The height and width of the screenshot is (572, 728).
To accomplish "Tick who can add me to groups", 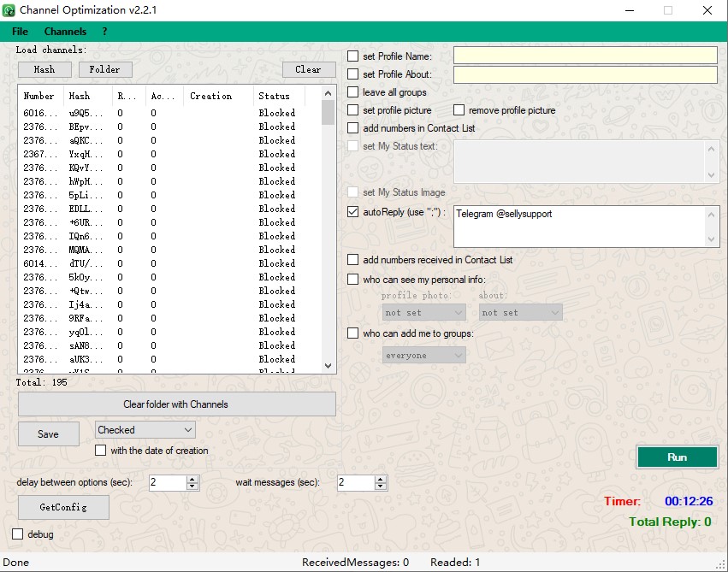I will click(352, 333).
